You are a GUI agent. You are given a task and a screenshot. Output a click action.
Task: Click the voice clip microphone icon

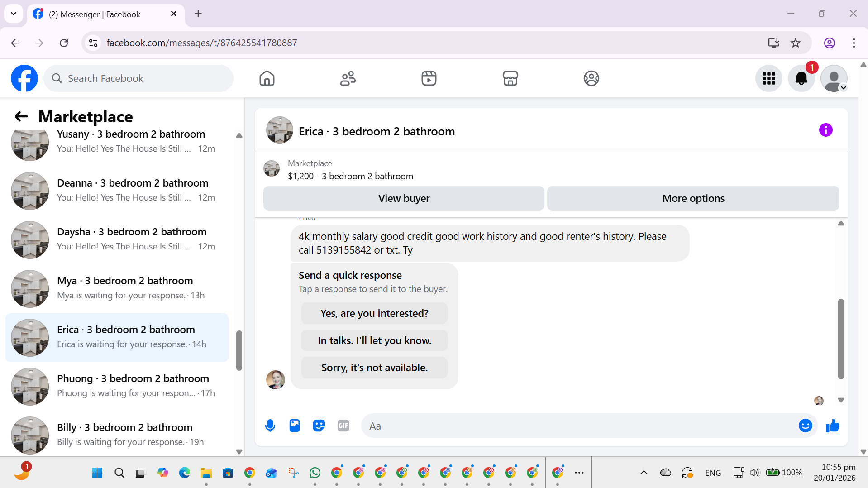270,426
